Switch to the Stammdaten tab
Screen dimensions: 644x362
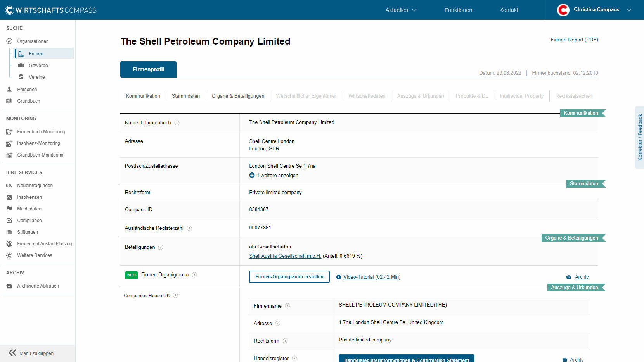(186, 96)
